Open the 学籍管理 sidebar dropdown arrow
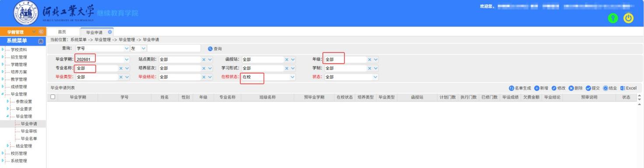This screenshot has height=168, width=644. 35,32
